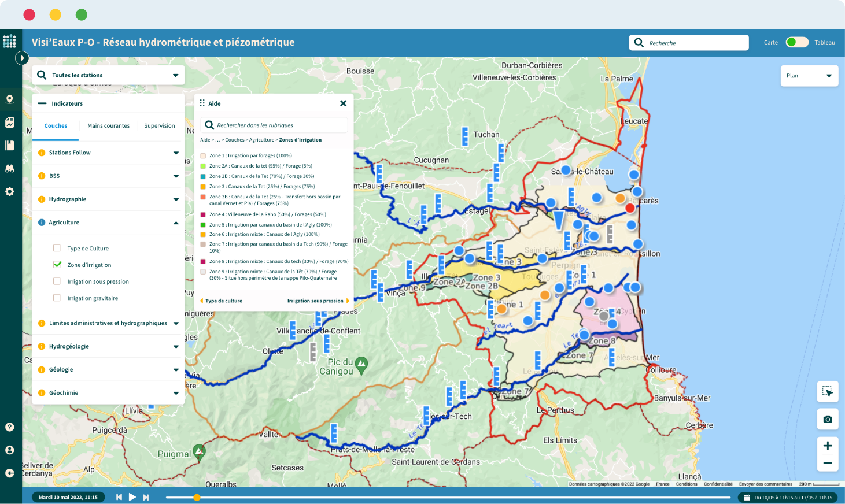Open the binoculars icon in left sidebar
845x504 pixels.
(10, 168)
